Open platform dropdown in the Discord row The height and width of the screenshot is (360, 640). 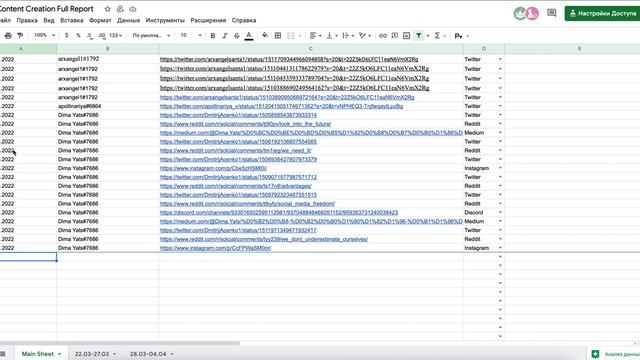point(500,212)
